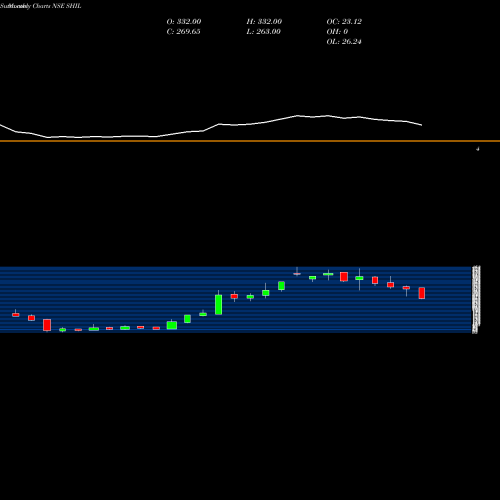The height and width of the screenshot is (500, 500).
Task: Select the tallest green candlestick in the chart
Action: tap(219, 304)
